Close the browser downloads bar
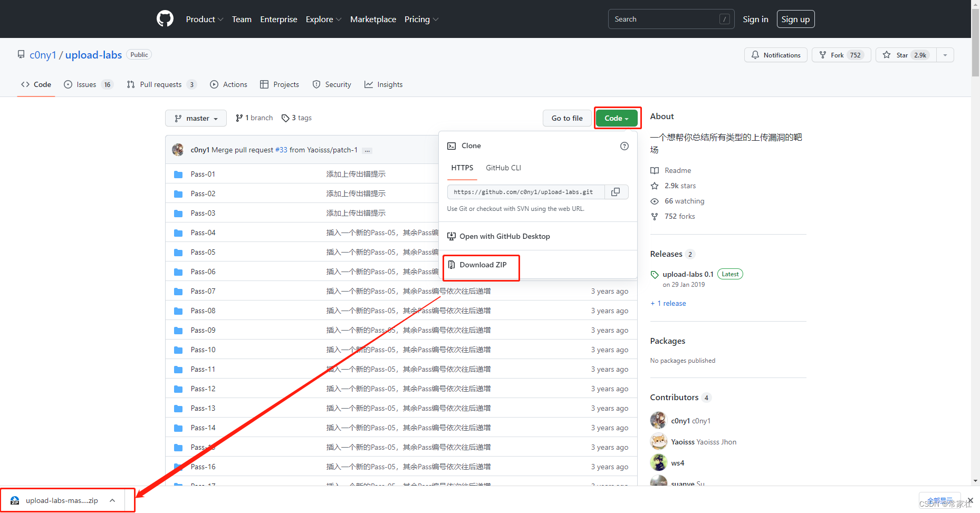 (971, 500)
